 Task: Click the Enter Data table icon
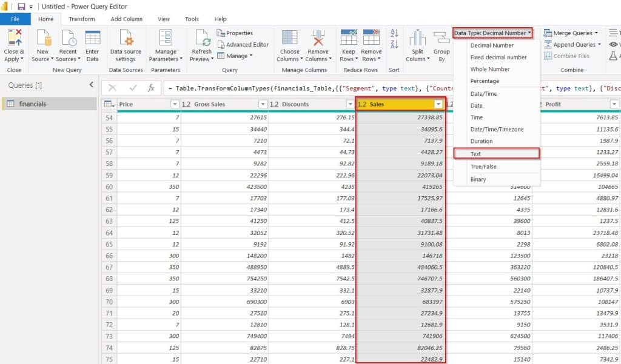93,38
